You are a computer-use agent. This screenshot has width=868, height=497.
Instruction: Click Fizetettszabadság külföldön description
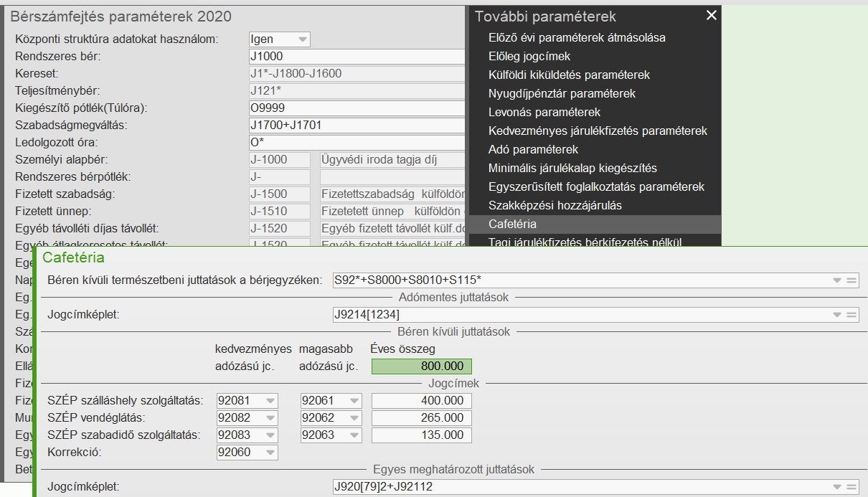(x=393, y=194)
